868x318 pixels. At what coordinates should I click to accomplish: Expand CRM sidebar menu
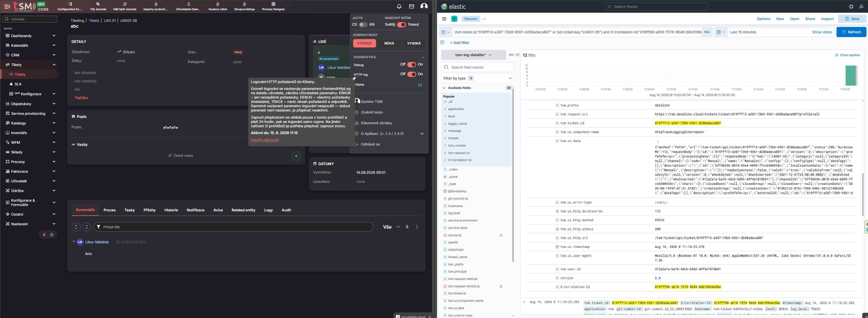tap(30, 55)
